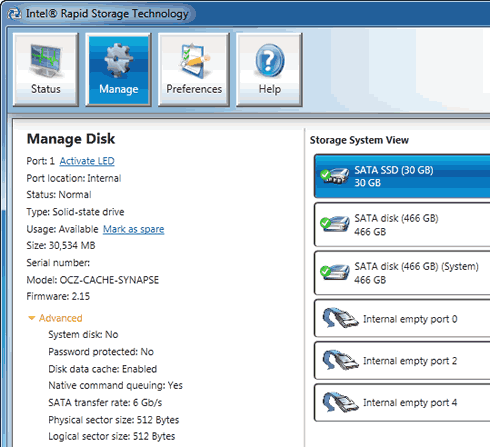Switch to the Status tab label
490x447 pixels.
(46, 89)
